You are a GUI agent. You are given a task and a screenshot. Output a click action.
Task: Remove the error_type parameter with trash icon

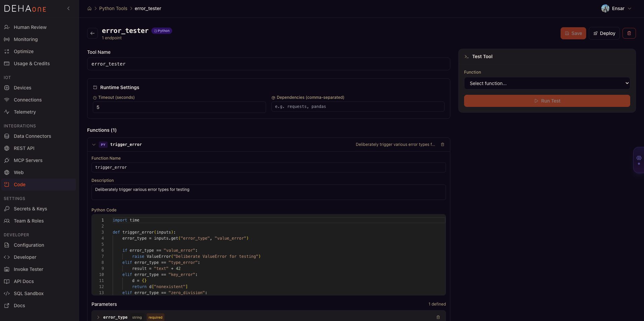pos(438,317)
